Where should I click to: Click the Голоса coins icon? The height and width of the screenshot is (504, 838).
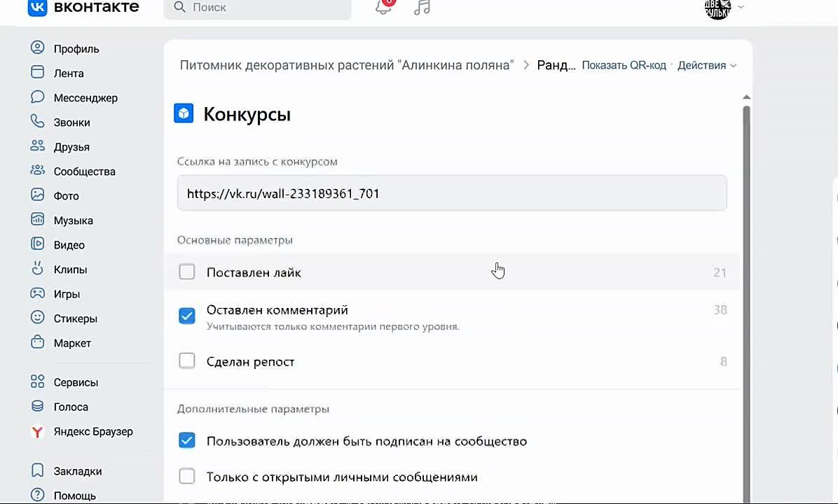[37, 406]
